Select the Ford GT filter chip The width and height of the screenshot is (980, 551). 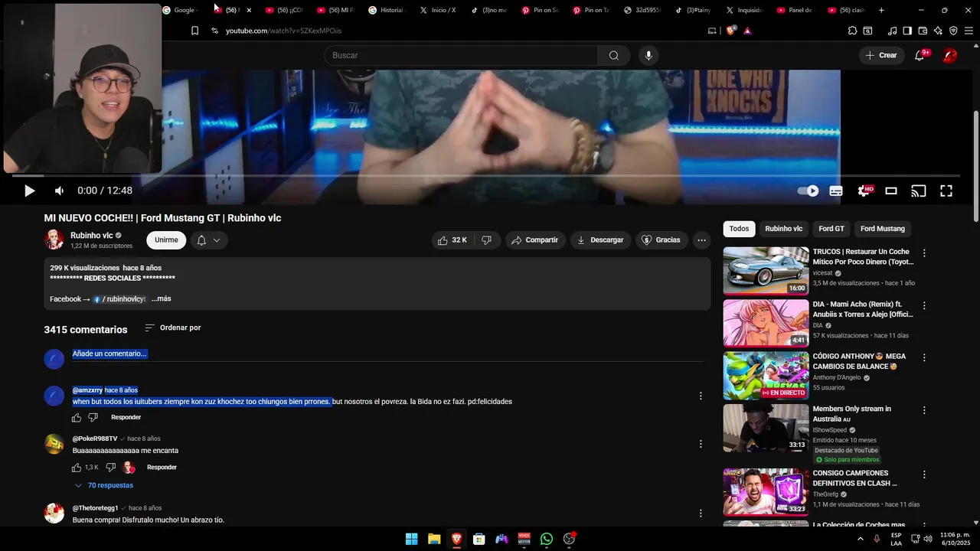pyautogui.click(x=831, y=229)
